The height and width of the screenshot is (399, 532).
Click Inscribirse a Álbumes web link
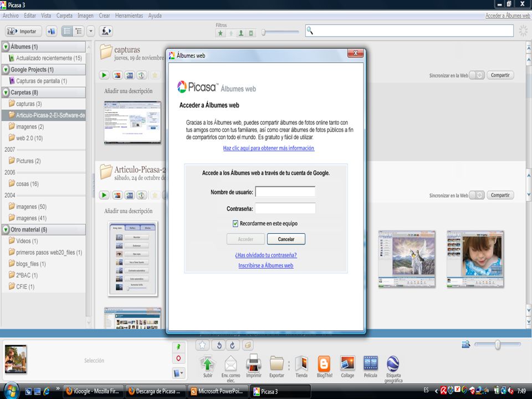265,265
